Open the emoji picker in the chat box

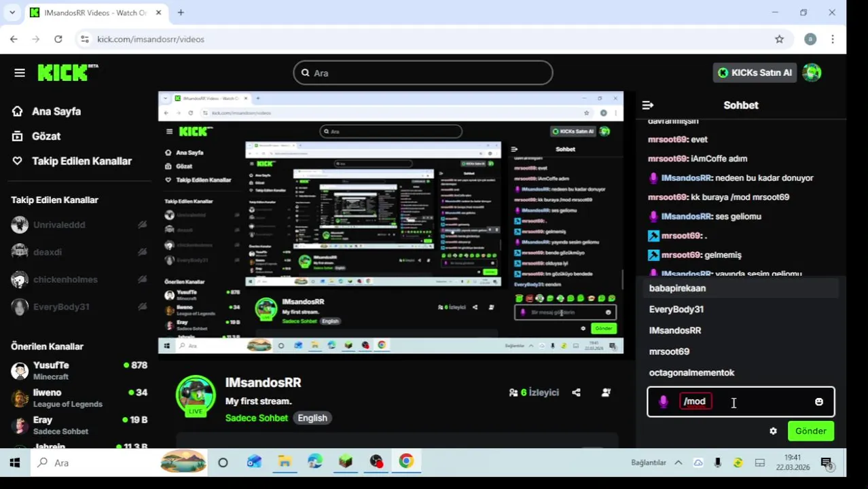(x=819, y=401)
